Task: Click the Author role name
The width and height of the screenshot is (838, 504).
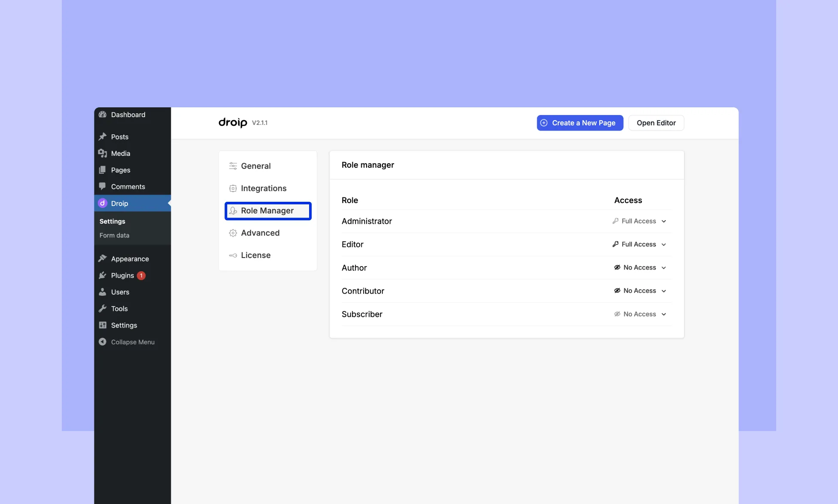Action: tap(354, 267)
